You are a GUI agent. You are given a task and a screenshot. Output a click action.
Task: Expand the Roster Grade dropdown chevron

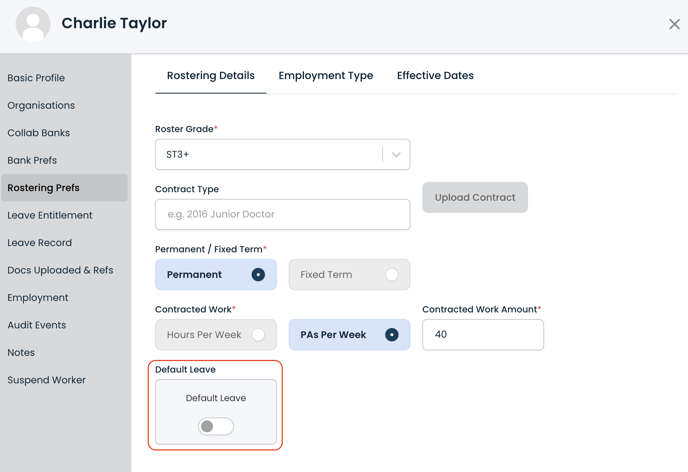396,154
